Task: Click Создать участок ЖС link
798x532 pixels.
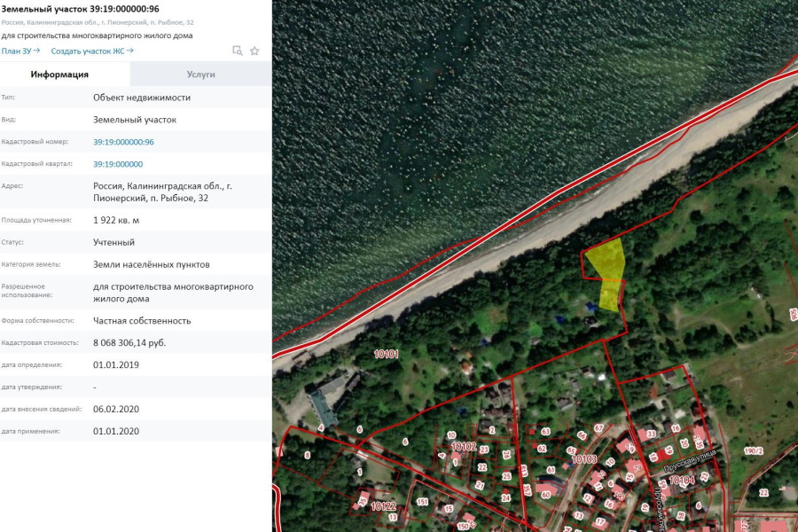Action: 92,51
